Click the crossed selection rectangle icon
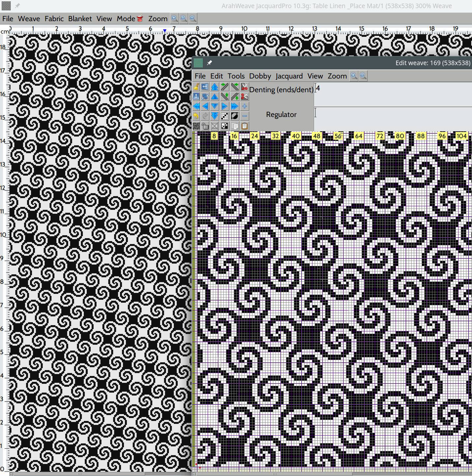This screenshot has width=472, height=476. click(x=215, y=126)
